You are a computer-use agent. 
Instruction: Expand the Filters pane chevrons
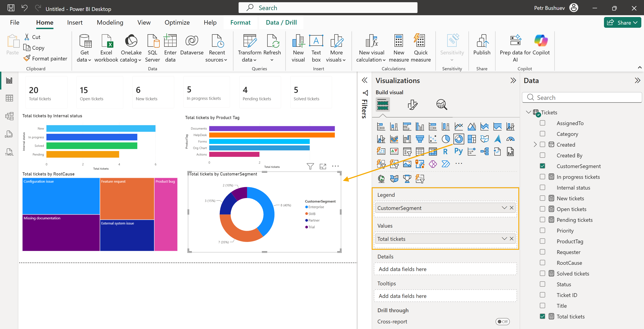tap(364, 80)
